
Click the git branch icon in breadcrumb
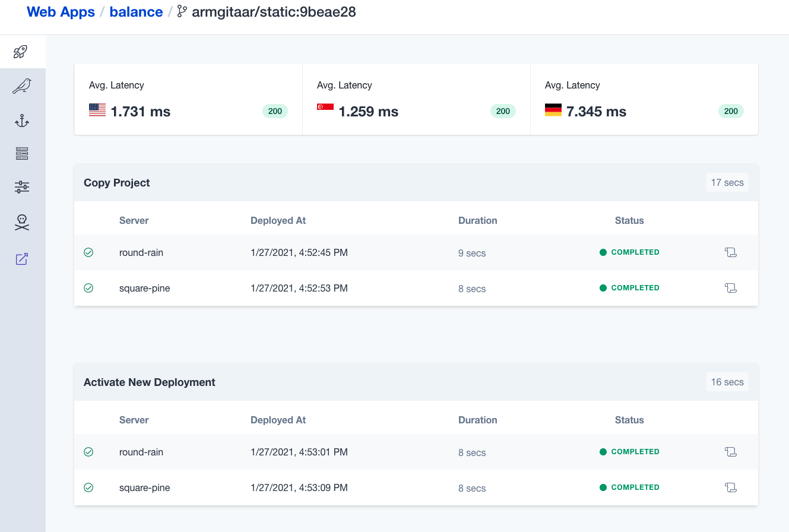click(182, 12)
